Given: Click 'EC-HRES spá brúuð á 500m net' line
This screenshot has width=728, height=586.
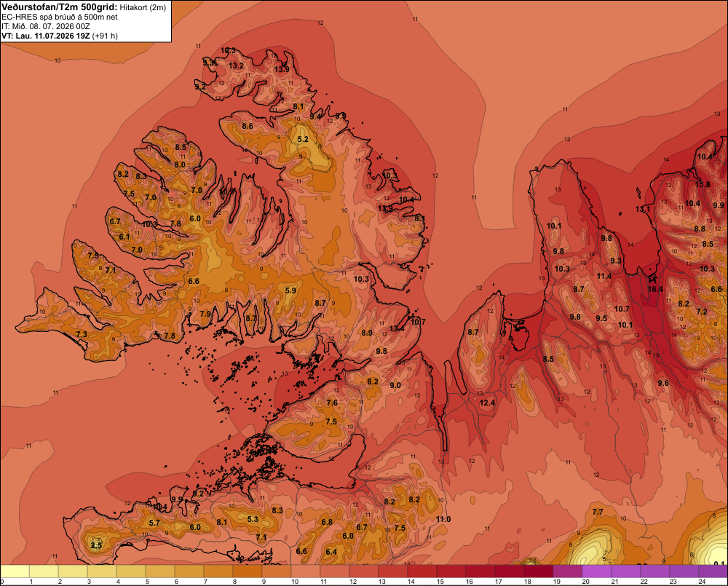Looking at the screenshot, I should [60, 17].
